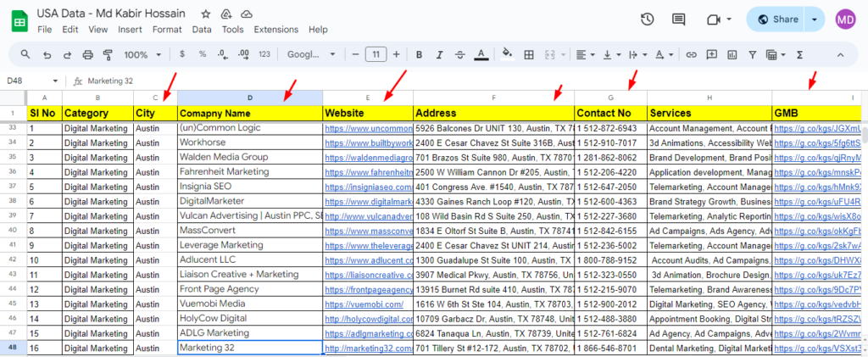Open the filter views dropdown arrow
868x357 pixels.
point(783,55)
